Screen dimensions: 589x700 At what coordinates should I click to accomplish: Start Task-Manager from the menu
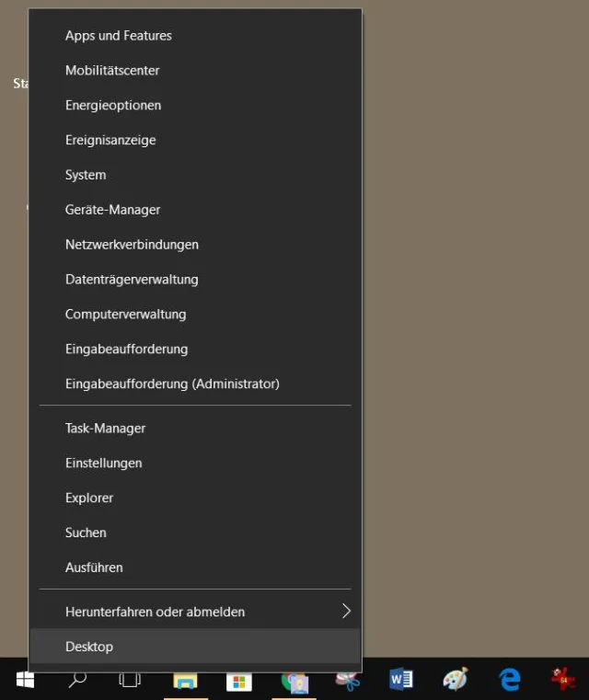pos(105,429)
